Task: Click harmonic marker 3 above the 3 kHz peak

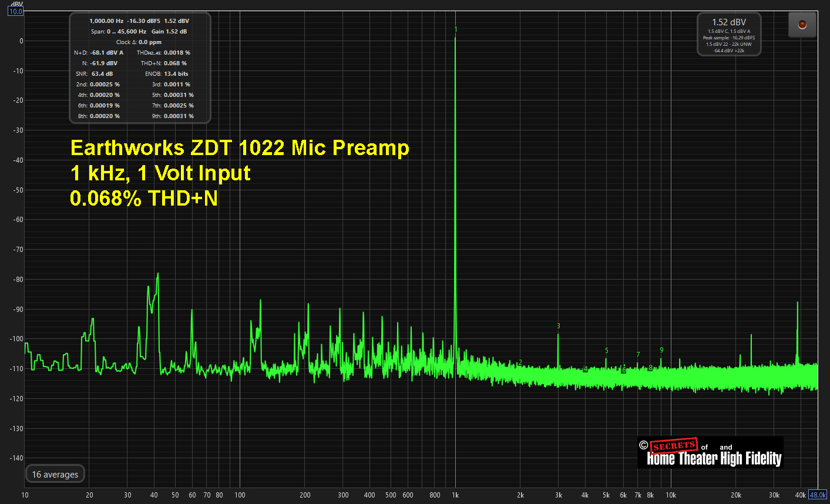Action: 559,326
